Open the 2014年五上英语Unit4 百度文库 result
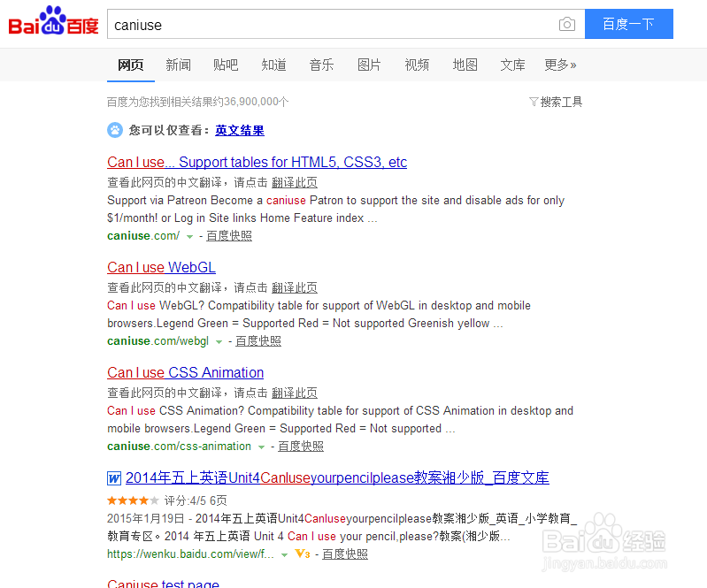The height and width of the screenshot is (588, 707). [x=337, y=478]
